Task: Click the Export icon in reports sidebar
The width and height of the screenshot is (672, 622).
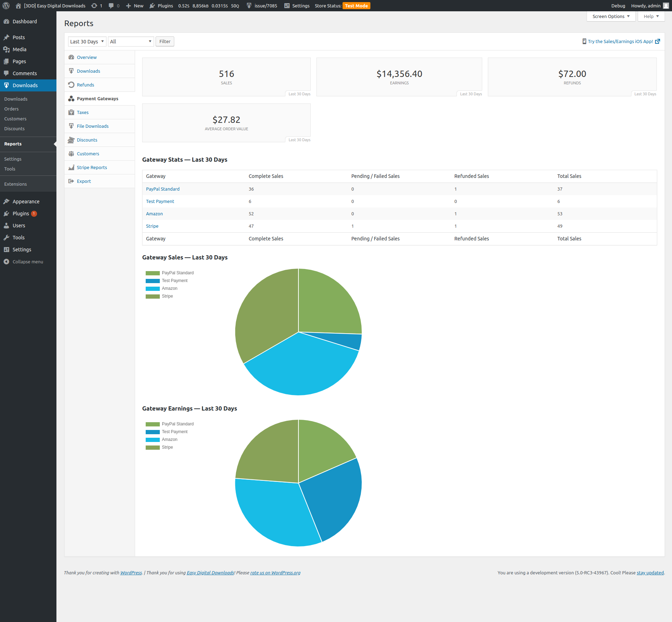Action: (x=71, y=181)
